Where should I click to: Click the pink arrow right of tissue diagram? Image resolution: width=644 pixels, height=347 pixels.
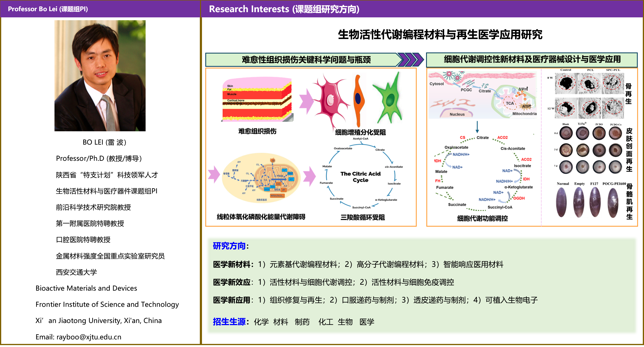point(306,102)
